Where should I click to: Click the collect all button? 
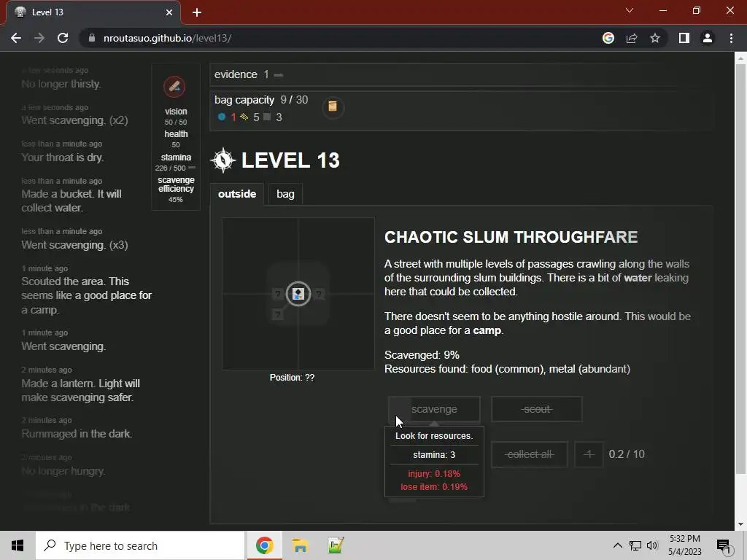[x=530, y=454]
